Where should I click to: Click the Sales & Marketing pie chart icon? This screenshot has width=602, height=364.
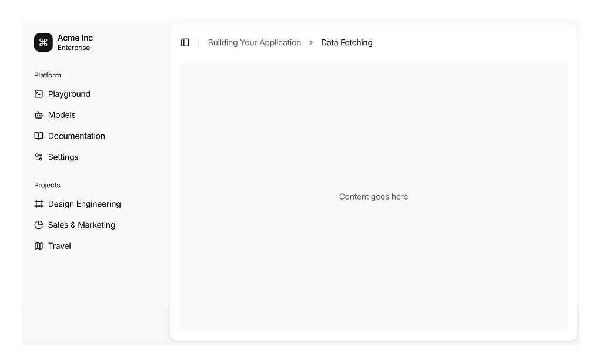tap(39, 225)
